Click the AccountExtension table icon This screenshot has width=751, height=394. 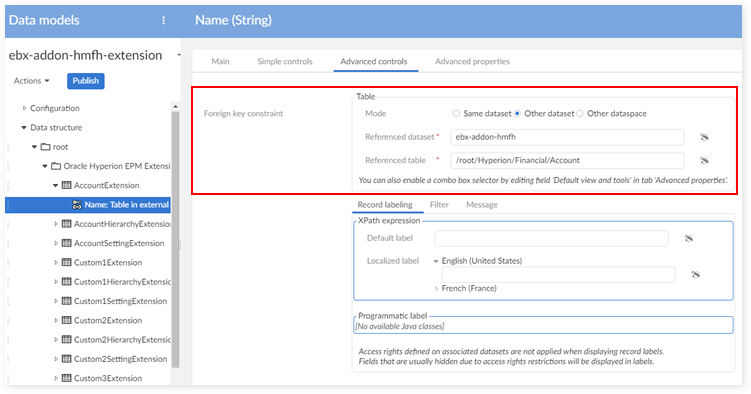(x=67, y=185)
